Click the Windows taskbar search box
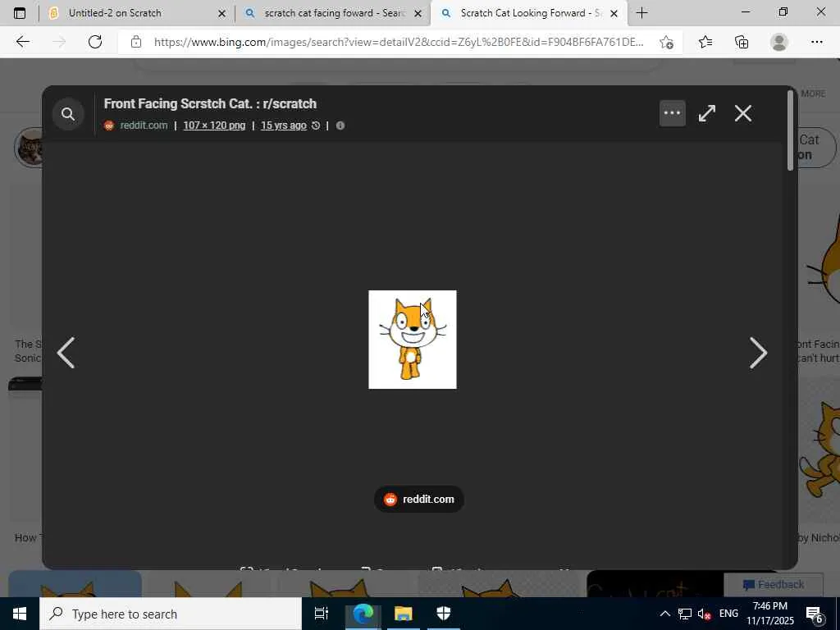Screen dimensions: 840x630 pyautogui.click(x=171, y=614)
